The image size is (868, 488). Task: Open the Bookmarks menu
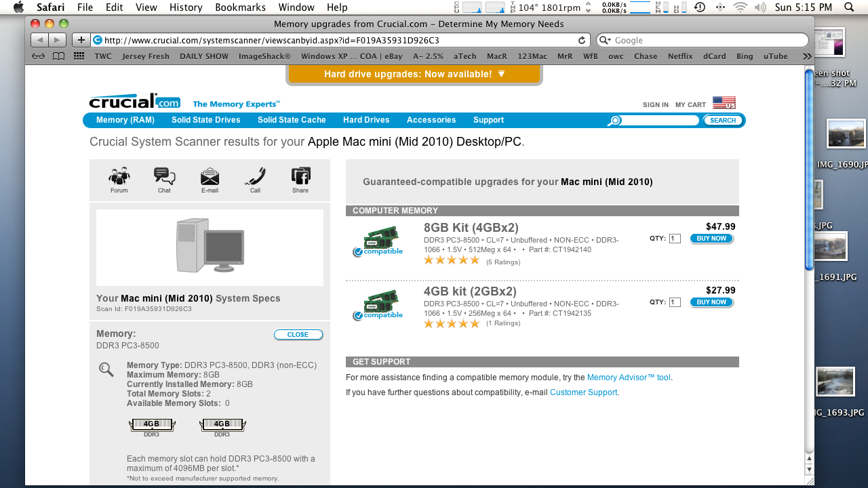(241, 7)
